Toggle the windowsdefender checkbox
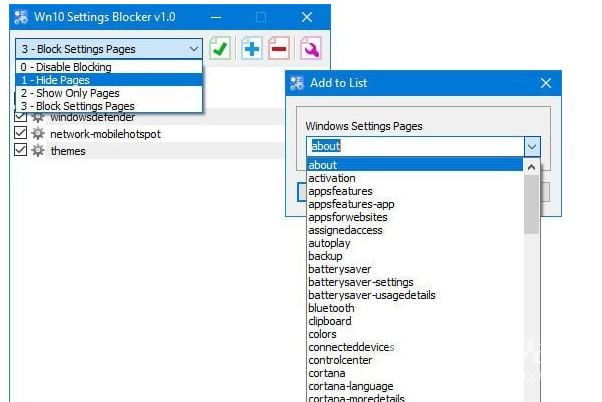This screenshot has width=602, height=402. [20, 117]
